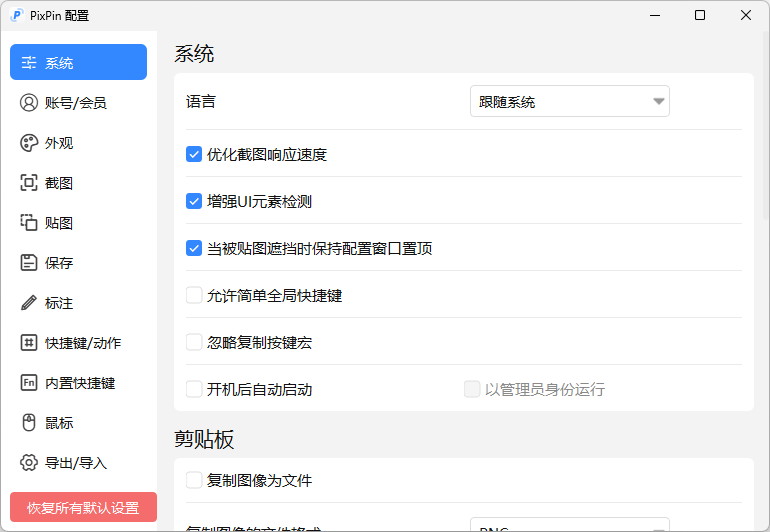Image resolution: width=770 pixels, height=532 pixels.
Task: Click the 系统 sliders icon in sidebar
Action: point(29,63)
